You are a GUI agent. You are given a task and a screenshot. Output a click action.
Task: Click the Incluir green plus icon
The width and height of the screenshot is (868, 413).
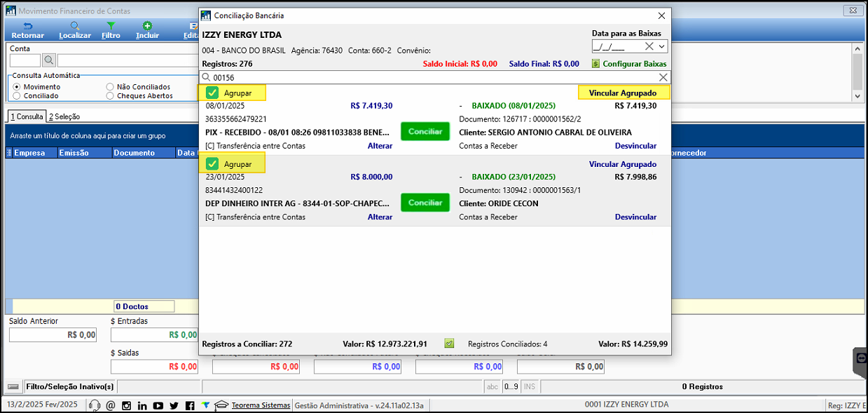pyautogui.click(x=147, y=26)
